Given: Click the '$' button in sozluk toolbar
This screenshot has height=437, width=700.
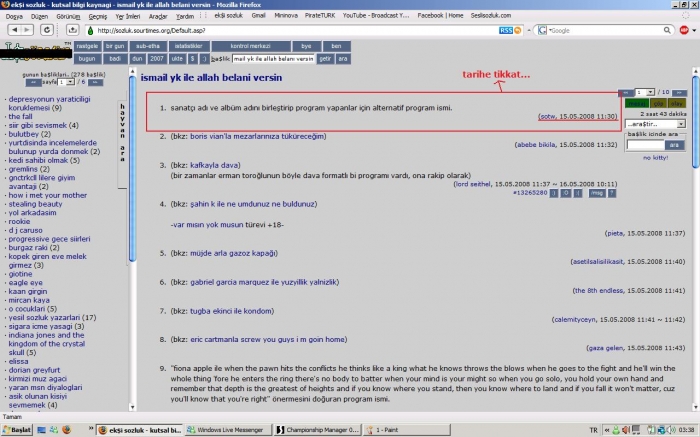Looking at the screenshot, I should click(x=192, y=59).
